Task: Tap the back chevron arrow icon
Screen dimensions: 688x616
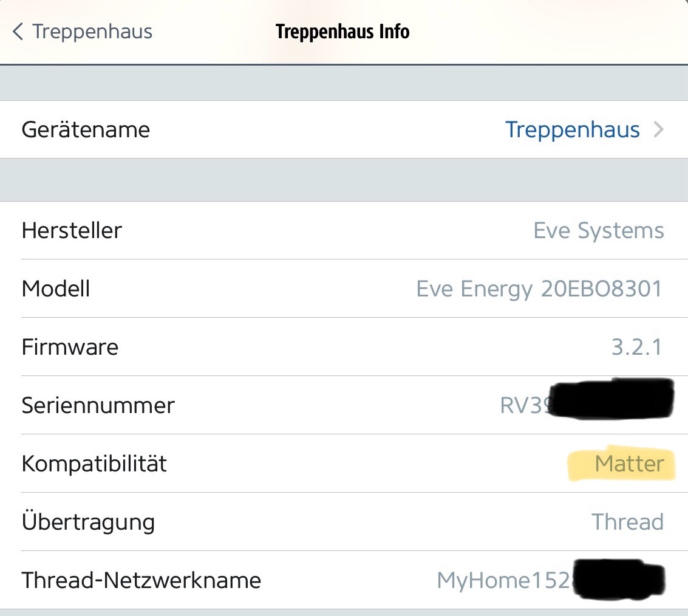Action: pyautogui.click(x=18, y=32)
